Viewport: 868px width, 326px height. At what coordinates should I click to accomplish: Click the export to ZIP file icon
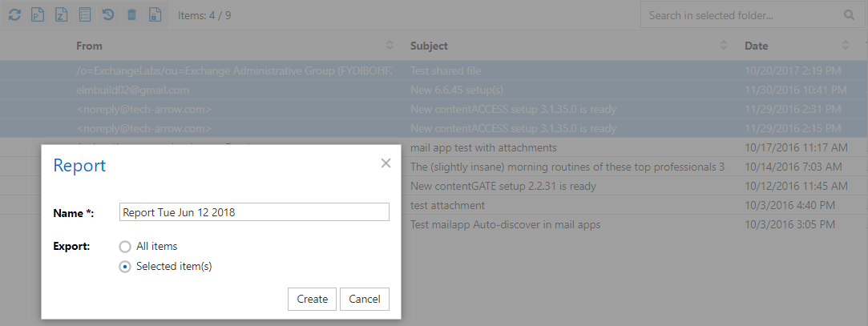pos(61,15)
